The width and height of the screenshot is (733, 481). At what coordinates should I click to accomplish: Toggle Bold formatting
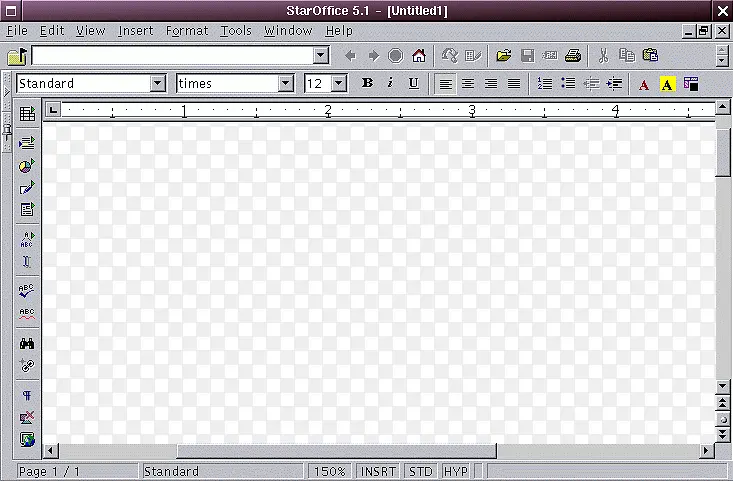pyautogui.click(x=367, y=83)
